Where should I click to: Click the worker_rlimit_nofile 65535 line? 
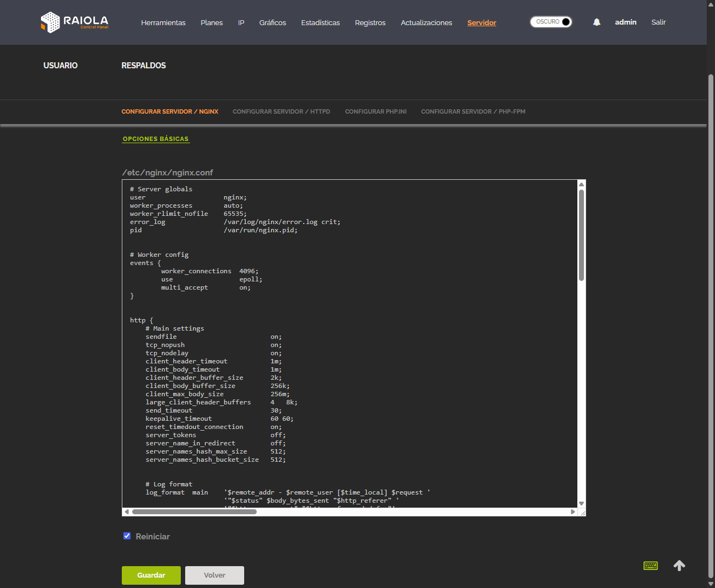[188, 214]
